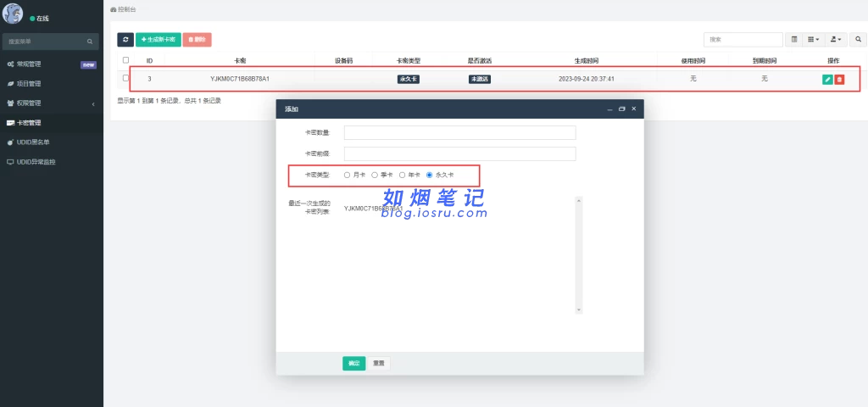Viewport: 868px width, 407px height.
Task: Click the magnifier icon in sidebar search
Action: pyautogui.click(x=90, y=42)
